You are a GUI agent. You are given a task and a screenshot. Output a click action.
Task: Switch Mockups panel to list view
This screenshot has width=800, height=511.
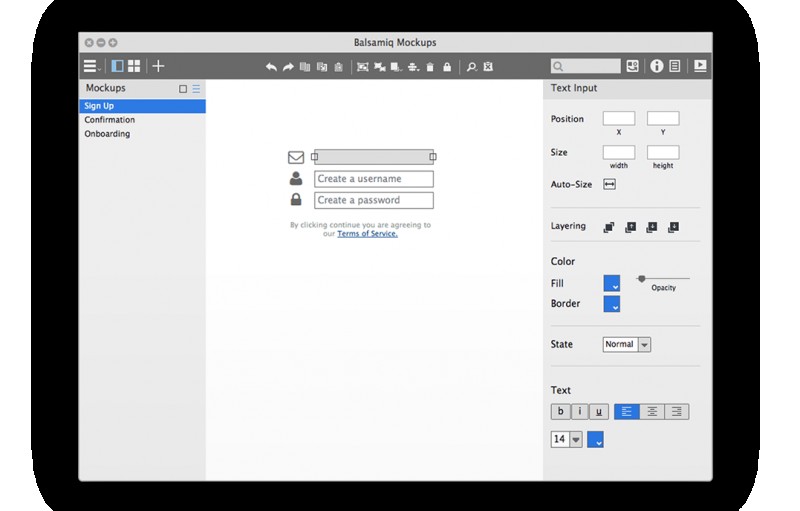(196, 89)
